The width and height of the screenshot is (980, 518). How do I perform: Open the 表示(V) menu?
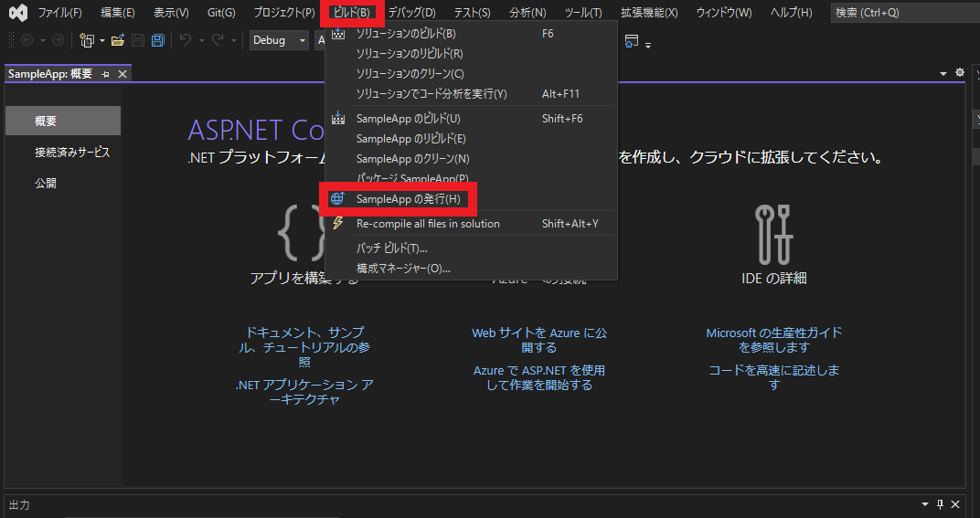coord(171,13)
